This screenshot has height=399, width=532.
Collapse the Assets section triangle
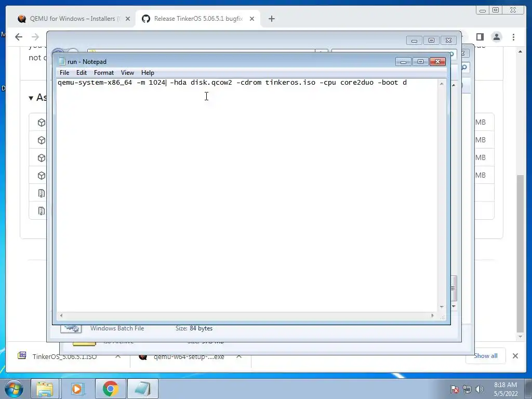point(31,98)
